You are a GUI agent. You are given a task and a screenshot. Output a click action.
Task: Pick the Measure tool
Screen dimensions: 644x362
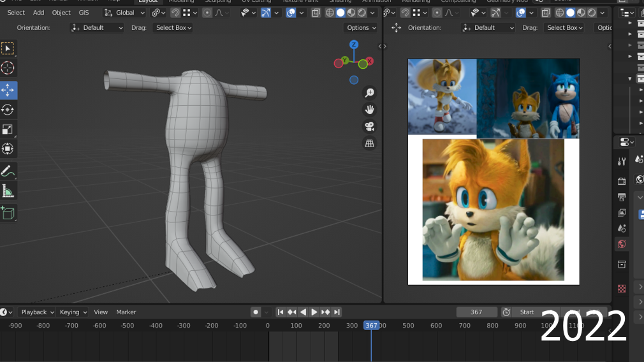tap(8, 191)
